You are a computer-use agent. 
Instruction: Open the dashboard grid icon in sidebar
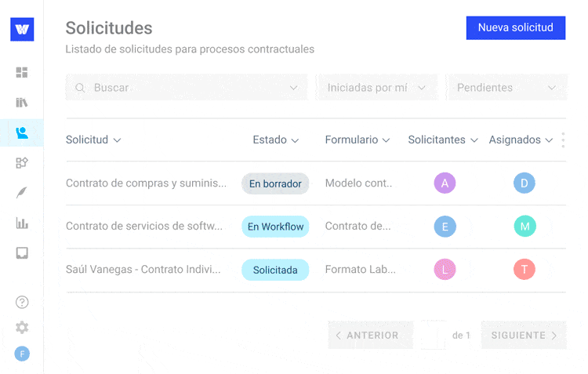click(x=22, y=72)
